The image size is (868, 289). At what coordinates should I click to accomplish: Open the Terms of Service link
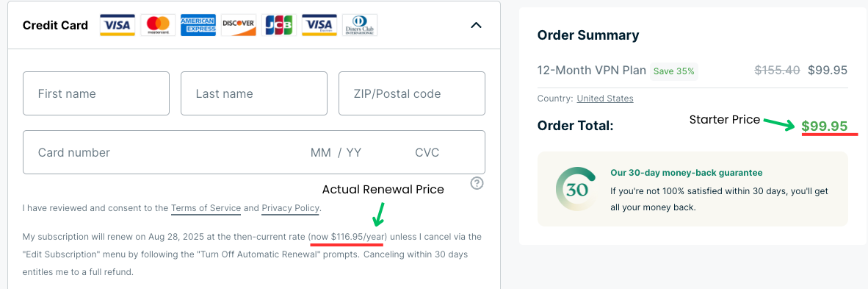click(x=206, y=208)
